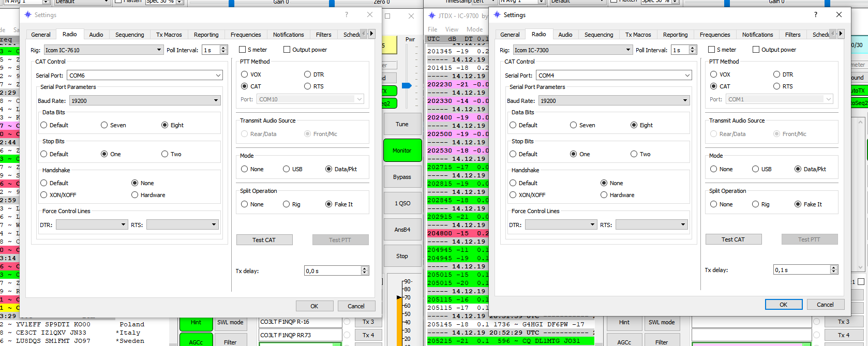The width and height of the screenshot is (868, 346).
Task: Adjust the Pwr slider thumb
Action: click(407, 85)
